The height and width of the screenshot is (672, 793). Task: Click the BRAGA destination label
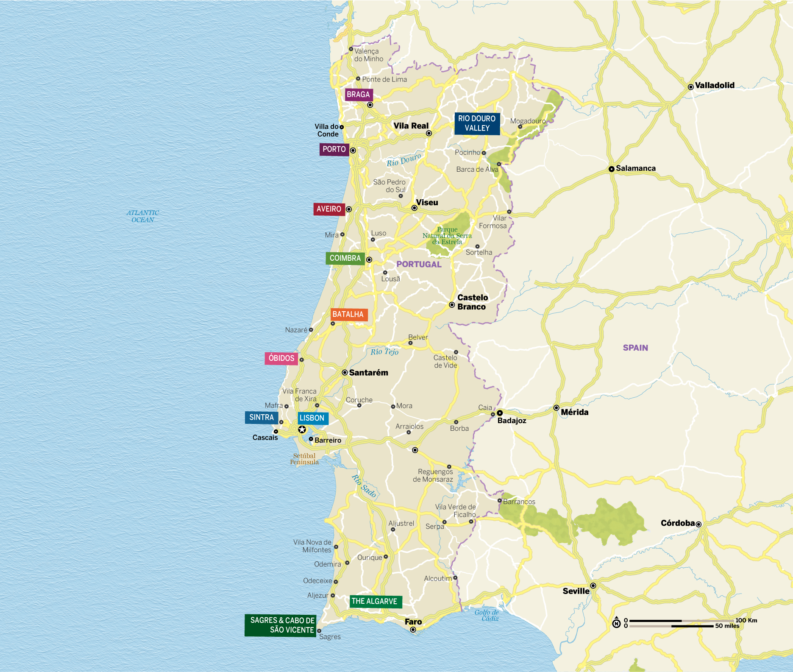(x=358, y=95)
